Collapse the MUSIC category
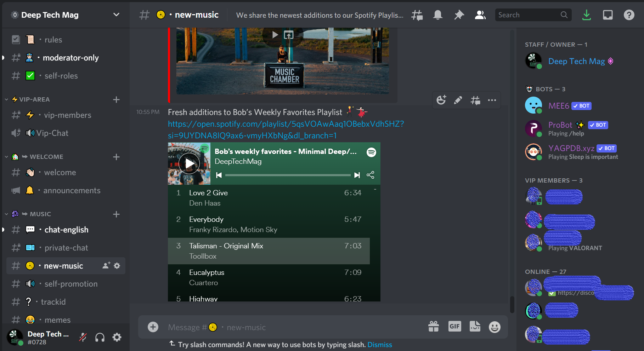The image size is (644, 351). click(x=40, y=214)
